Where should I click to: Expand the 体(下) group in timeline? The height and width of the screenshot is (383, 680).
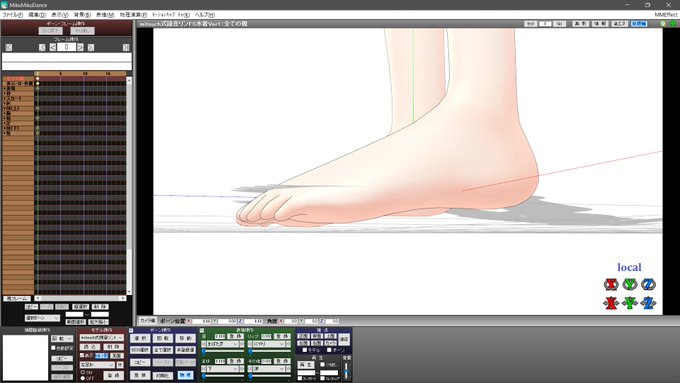(x=4, y=128)
